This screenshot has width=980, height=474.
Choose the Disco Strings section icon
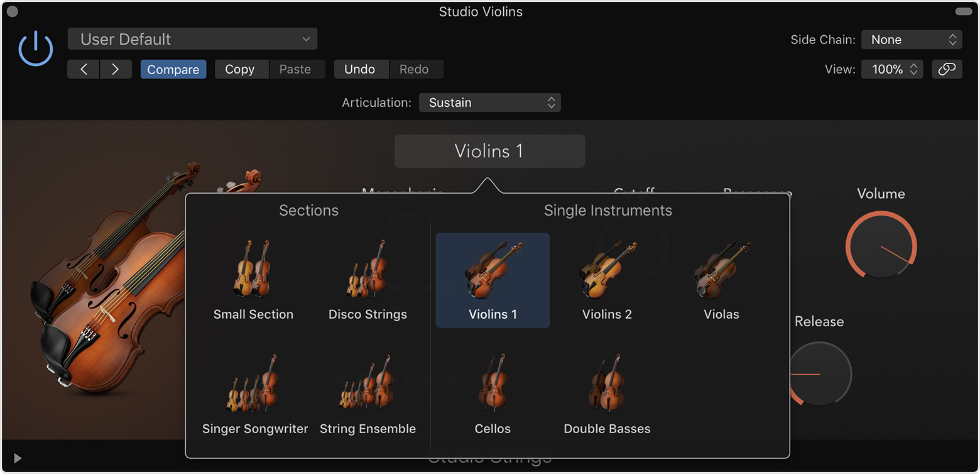tap(367, 269)
